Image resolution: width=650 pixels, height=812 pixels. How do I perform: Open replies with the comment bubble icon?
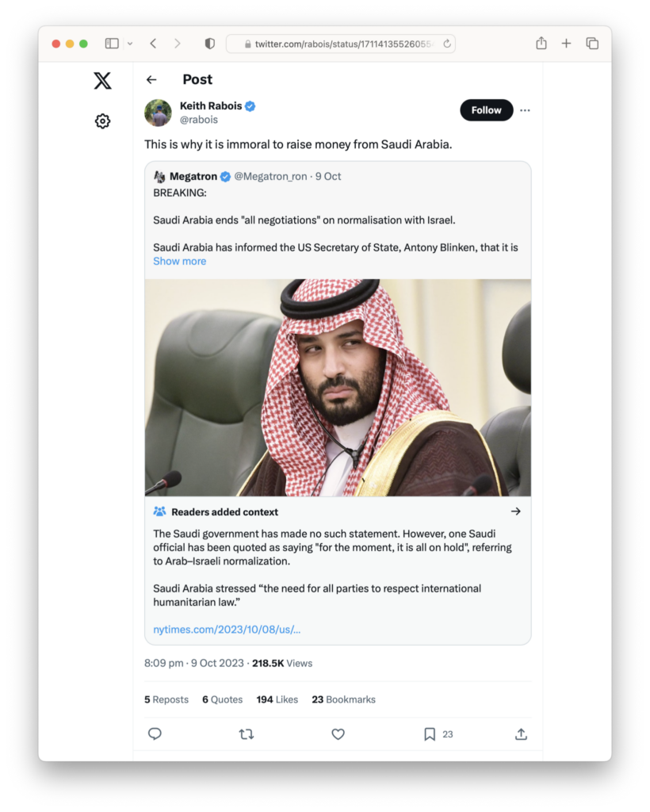pos(155,734)
